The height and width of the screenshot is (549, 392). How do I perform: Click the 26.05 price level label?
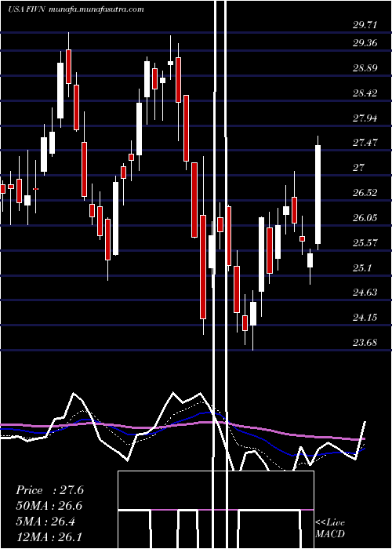(x=365, y=218)
